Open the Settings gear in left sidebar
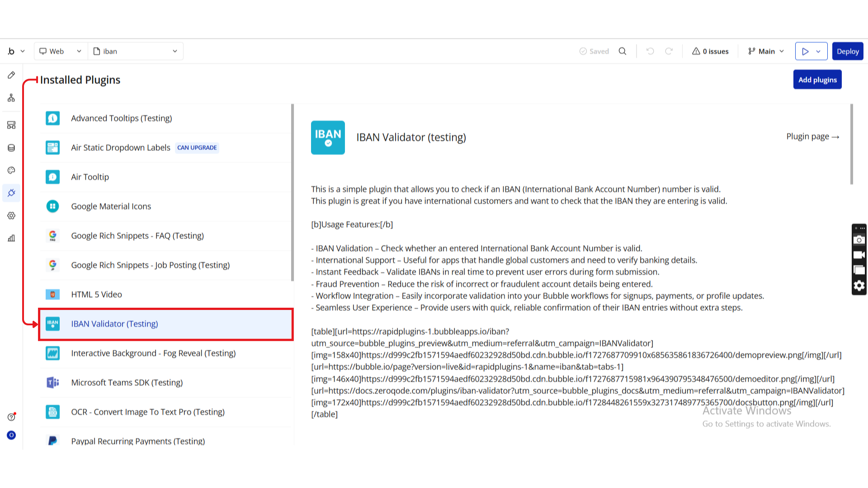868x488 pixels. (11, 216)
